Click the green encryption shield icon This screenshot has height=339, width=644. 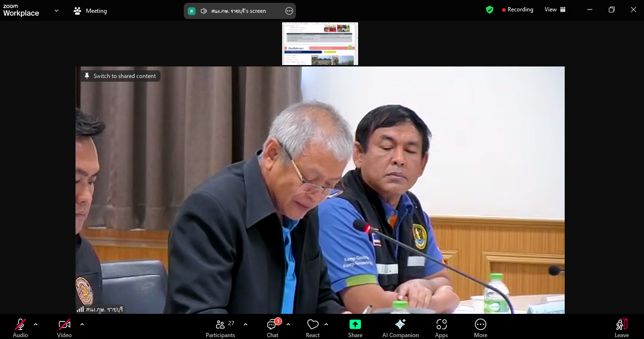click(x=489, y=9)
